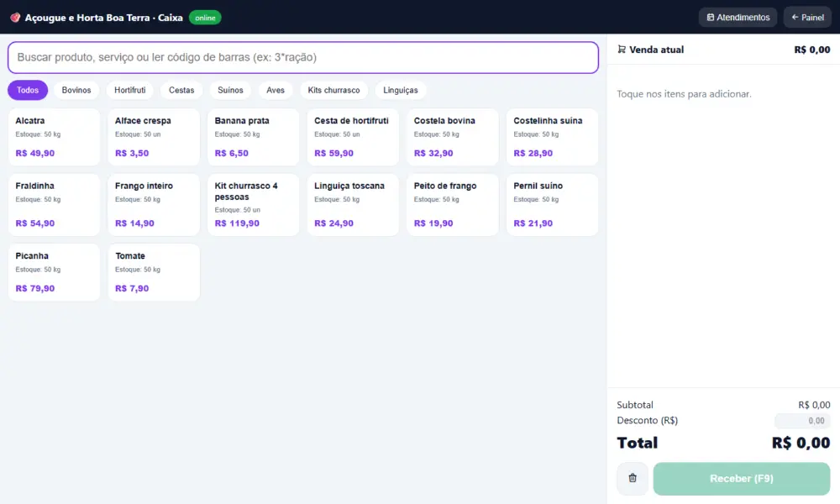Add Pernil suíno to the sale

click(553, 205)
